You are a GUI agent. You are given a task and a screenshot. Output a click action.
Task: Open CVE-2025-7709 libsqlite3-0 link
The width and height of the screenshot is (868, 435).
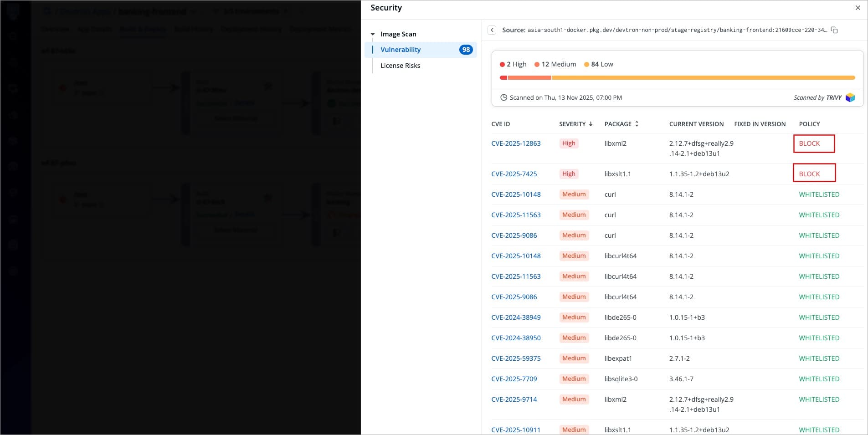(x=514, y=379)
